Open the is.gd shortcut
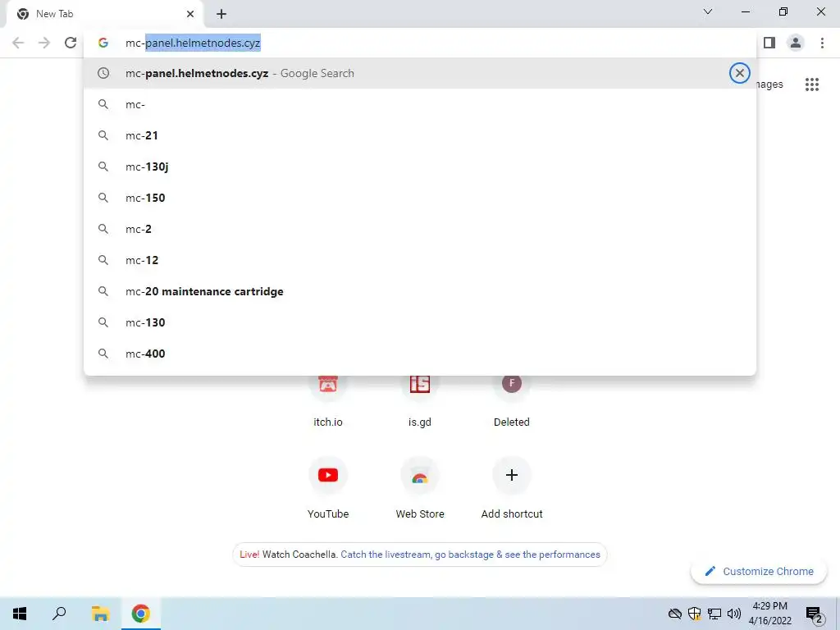Viewport: 840px width, 630px height. coord(420,399)
